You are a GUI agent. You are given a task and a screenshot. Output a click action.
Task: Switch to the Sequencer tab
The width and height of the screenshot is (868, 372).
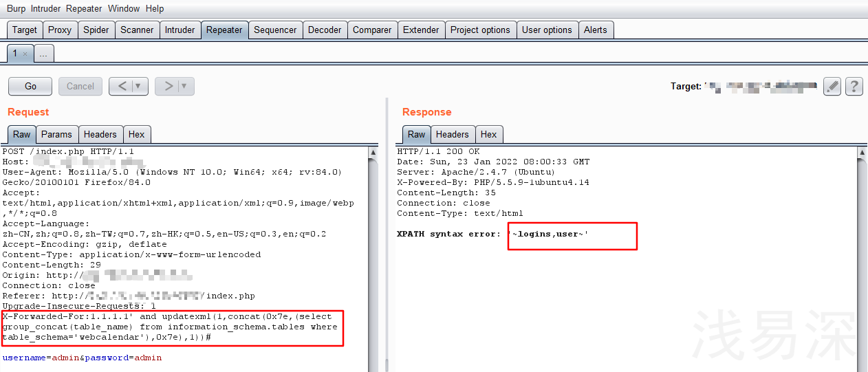click(275, 30)
